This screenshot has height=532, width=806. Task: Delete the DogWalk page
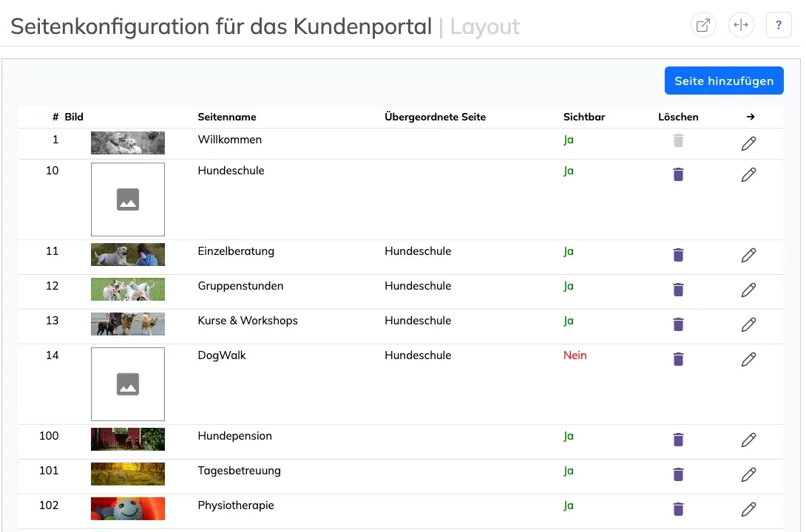tap(678, 359)
